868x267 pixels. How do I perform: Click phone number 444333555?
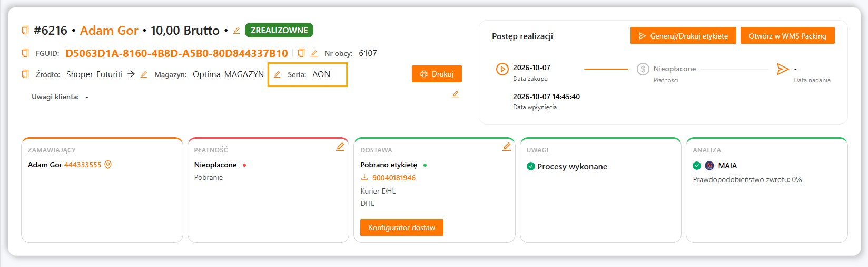pyautogui.click(x=83, y=165)
